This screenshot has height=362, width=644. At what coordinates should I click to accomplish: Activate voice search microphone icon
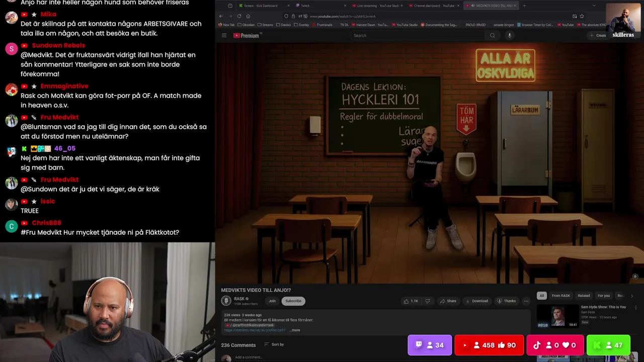(x=509, y=36)
